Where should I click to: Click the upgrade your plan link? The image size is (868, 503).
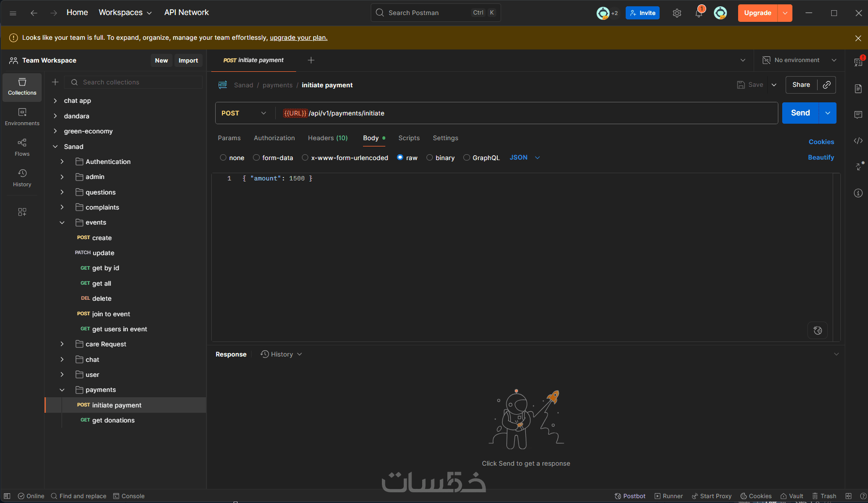(299, 38)
